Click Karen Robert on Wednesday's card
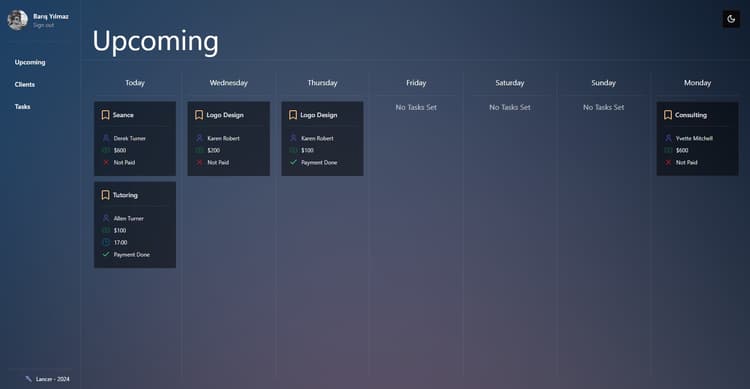The width and height of the screenshot is (750, 389). [223, 138]
